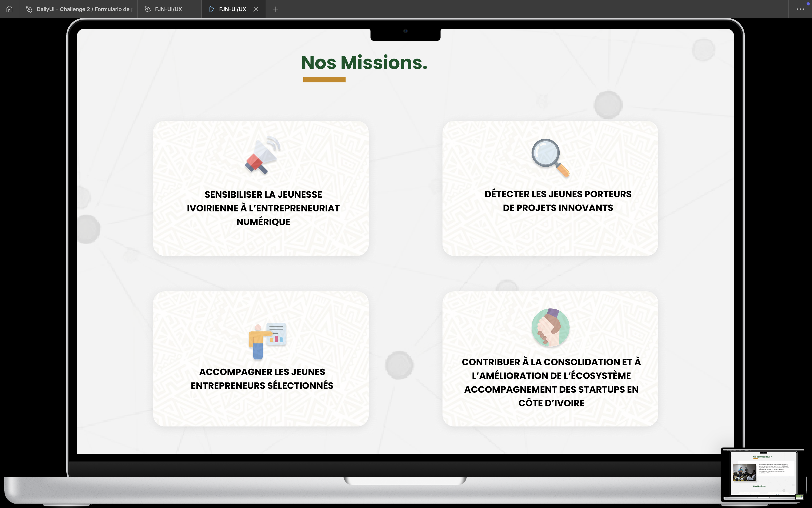Open the page preview thumbnail in the corner
812x508 pixels.
click(763, 475)
